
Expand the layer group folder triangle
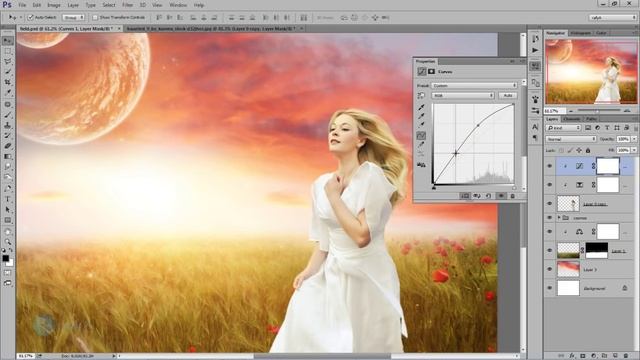tap(559, 218)
